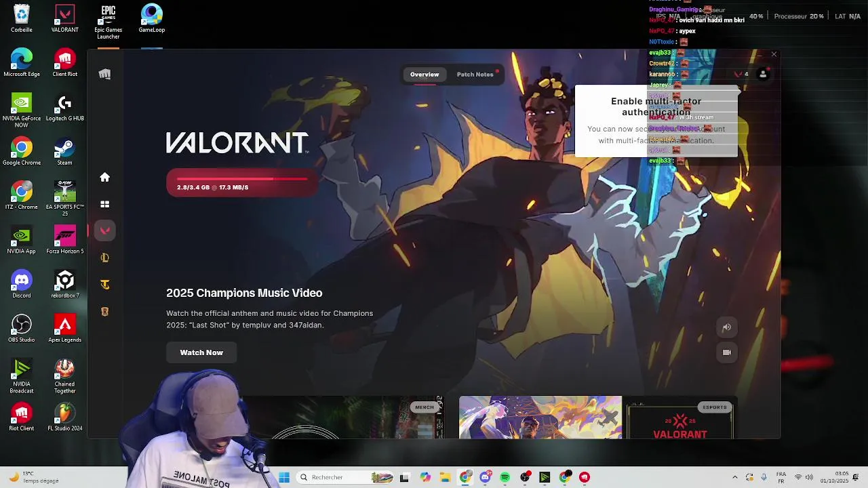Open Riot Client from the taskbar
The height and width of the screenshot is (488, 868).
(585, 477)
